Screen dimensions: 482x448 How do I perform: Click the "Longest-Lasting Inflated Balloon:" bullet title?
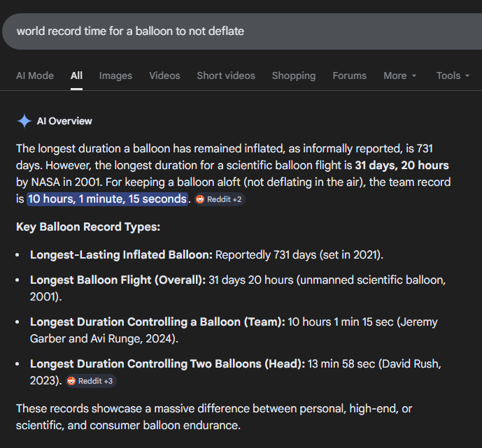[x=121, y=254]
